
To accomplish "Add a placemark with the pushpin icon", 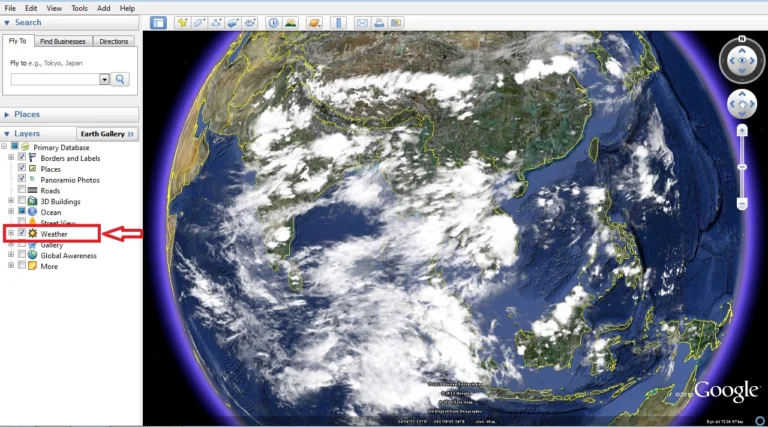I will coord(182,23).
